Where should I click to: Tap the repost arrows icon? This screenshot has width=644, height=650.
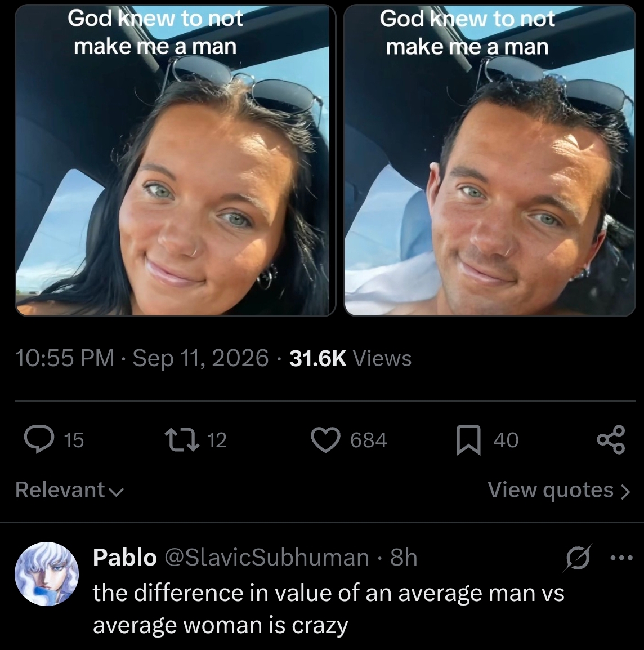pos(182,440)
